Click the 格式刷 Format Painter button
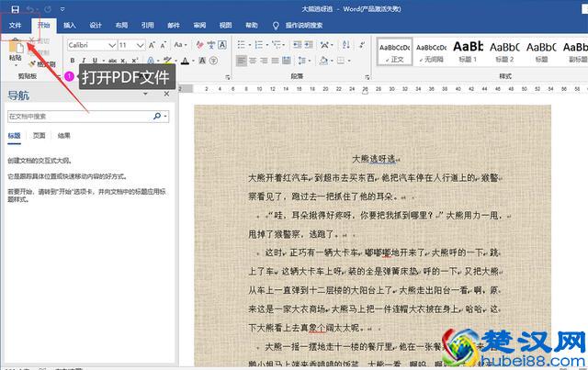The height and width of the screenshot is (370, 588). pos(42,64)
